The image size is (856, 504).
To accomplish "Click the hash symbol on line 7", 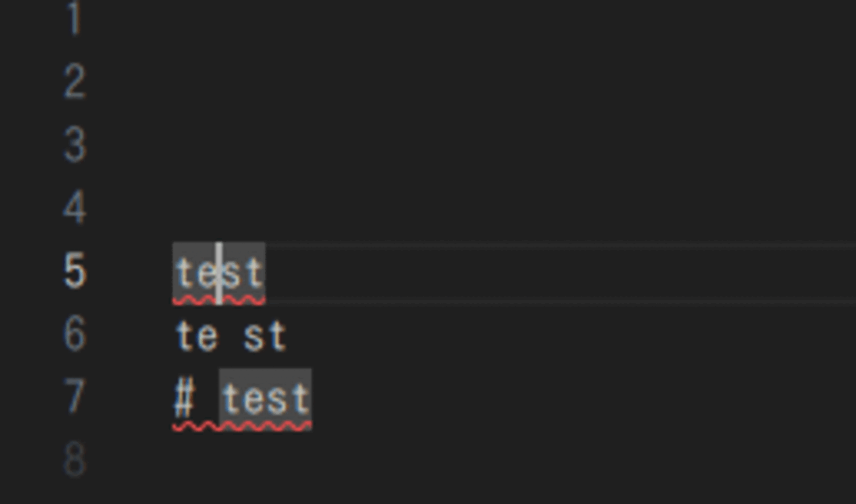I will [x=184, y=399].
